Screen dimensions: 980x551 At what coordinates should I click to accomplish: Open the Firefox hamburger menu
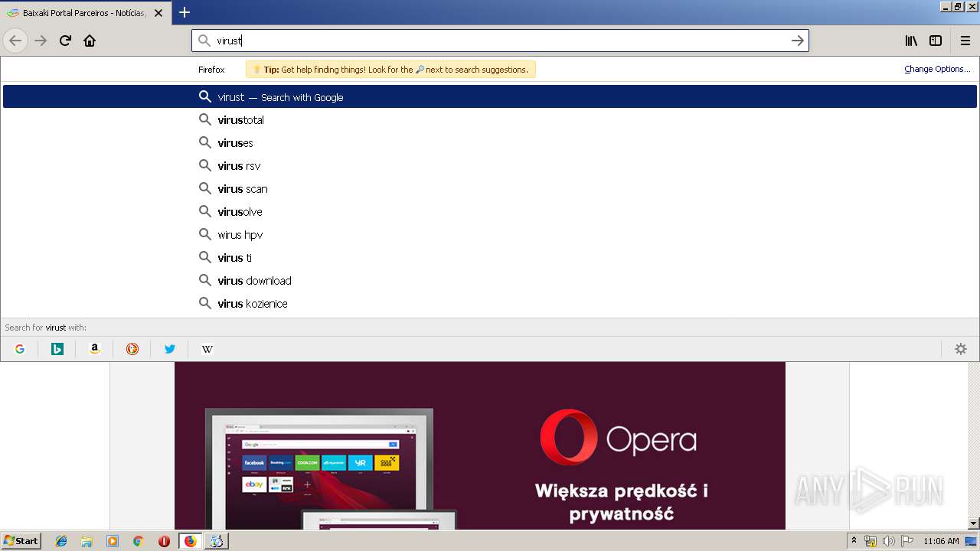pos(965,41)
